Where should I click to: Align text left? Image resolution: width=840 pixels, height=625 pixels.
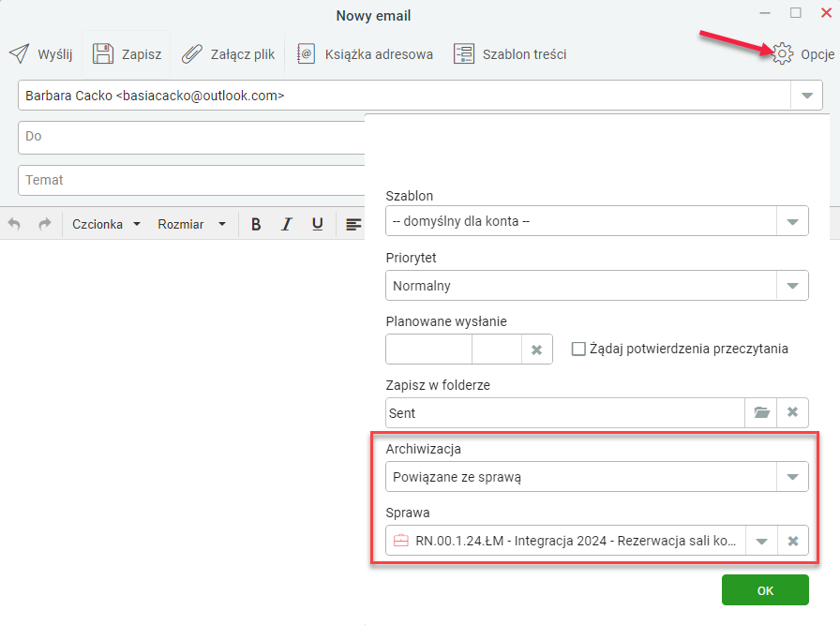click(x=353, y=224)
